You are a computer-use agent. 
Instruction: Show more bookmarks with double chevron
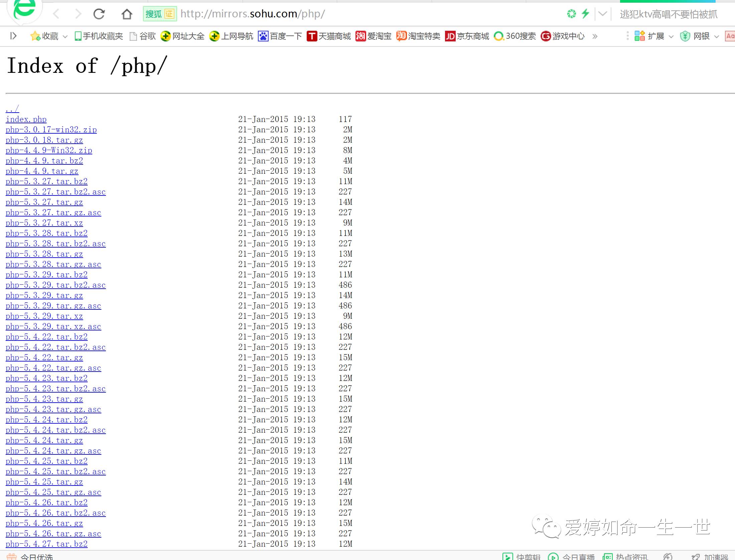pos(595,36)
